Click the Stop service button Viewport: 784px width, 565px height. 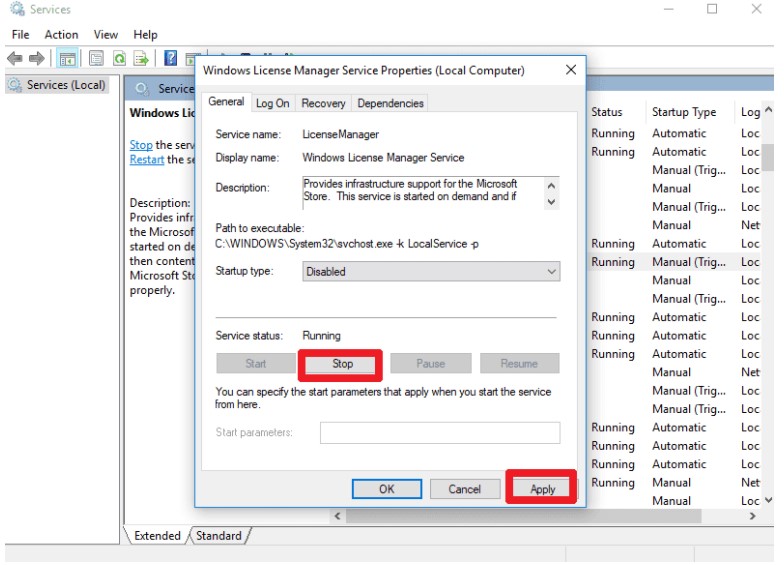pos(342,364)
